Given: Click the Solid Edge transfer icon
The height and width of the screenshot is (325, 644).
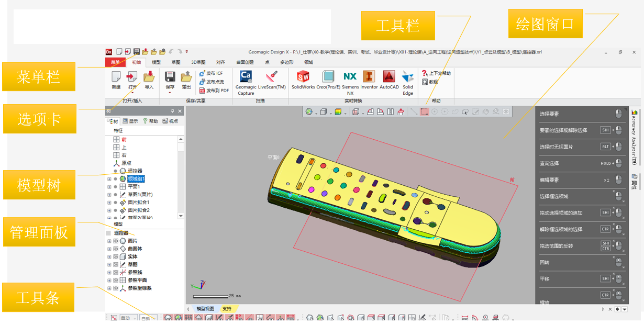Looking at the screenshot, I should [x=408, y=77].
